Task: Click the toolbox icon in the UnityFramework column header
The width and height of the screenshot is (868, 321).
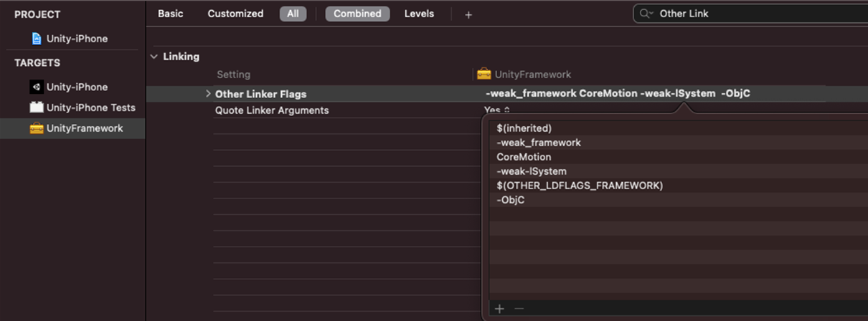Action: point(484,74)
